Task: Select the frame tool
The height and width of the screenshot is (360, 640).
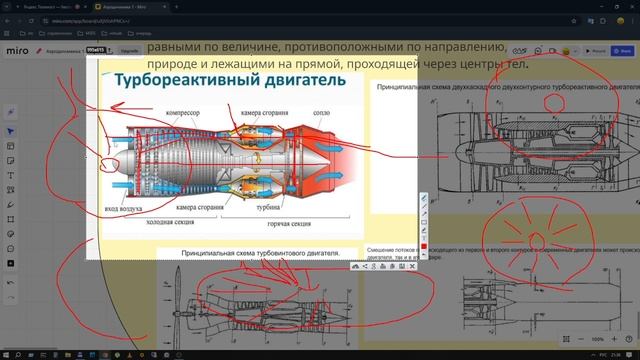Action: [x=11, y=220]
